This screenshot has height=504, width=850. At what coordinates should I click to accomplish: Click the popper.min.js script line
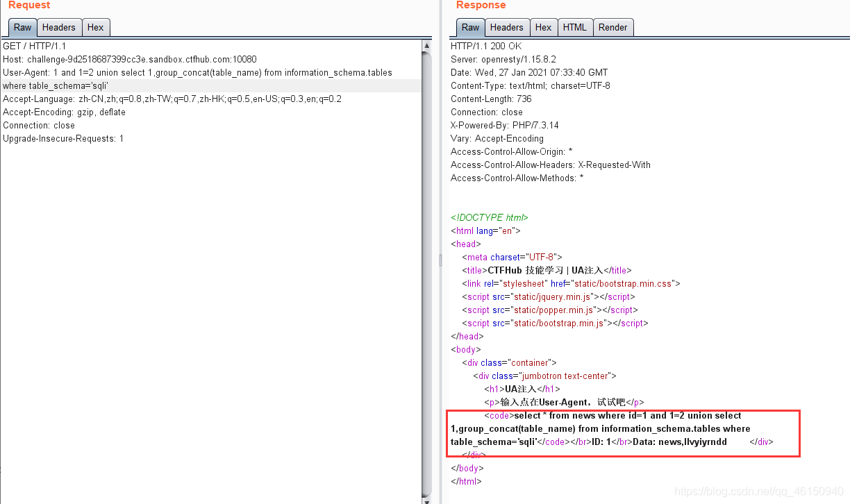tap(549, 310)
